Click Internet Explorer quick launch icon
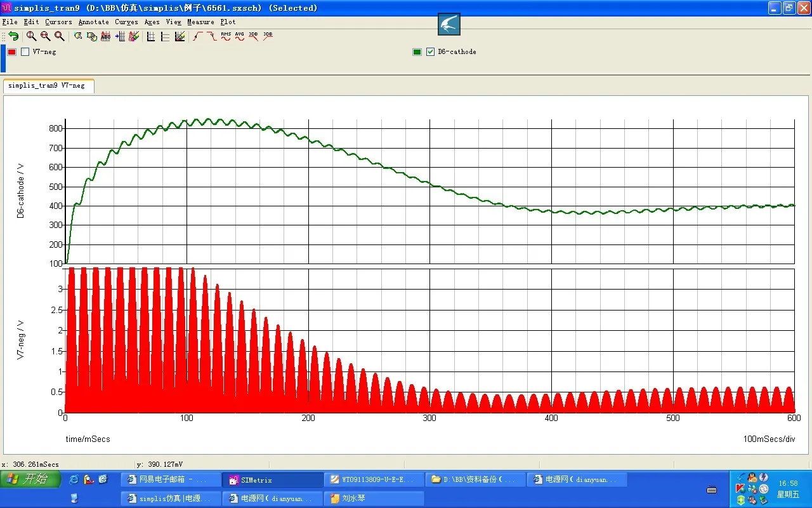The width and height of the screenshot is (812, 508). pos(74,479)
